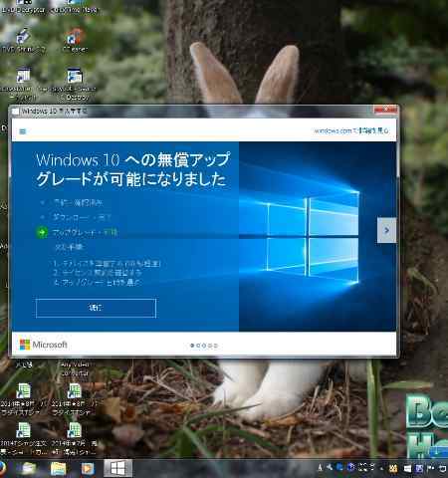Launch the media player taskbar icon
This screenshot has height=478, width=448.
[88, 469]
